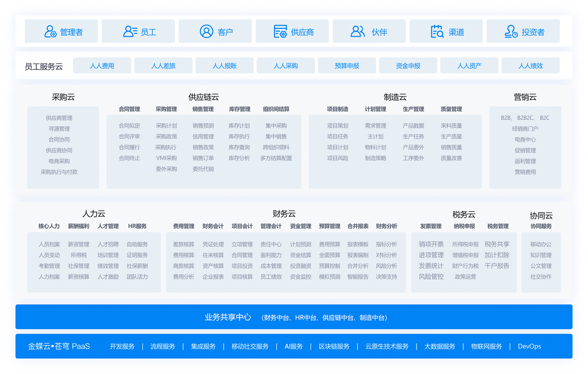Click the 客户 profile circle icon
Screen dimensions: 588x374
(x=206, y=31)
